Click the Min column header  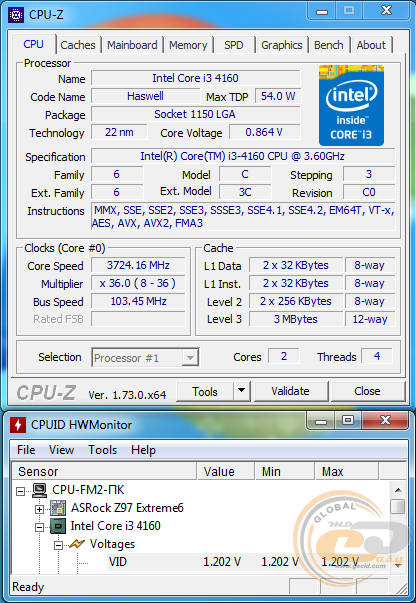click(x=285, y=471)
